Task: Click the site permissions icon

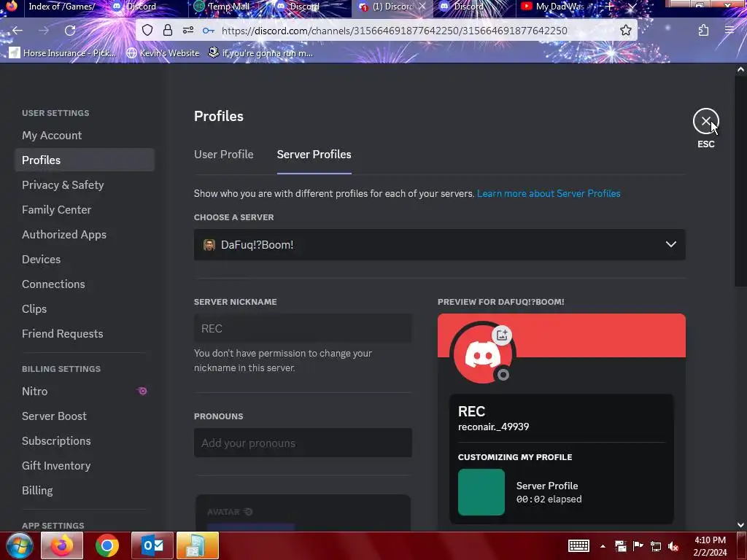Action: point(188,31)
